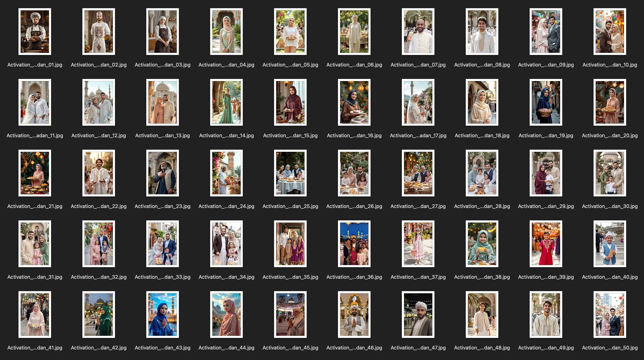
Task: Select night mosque family image dan_36.jpg
Action: [354, 244]
